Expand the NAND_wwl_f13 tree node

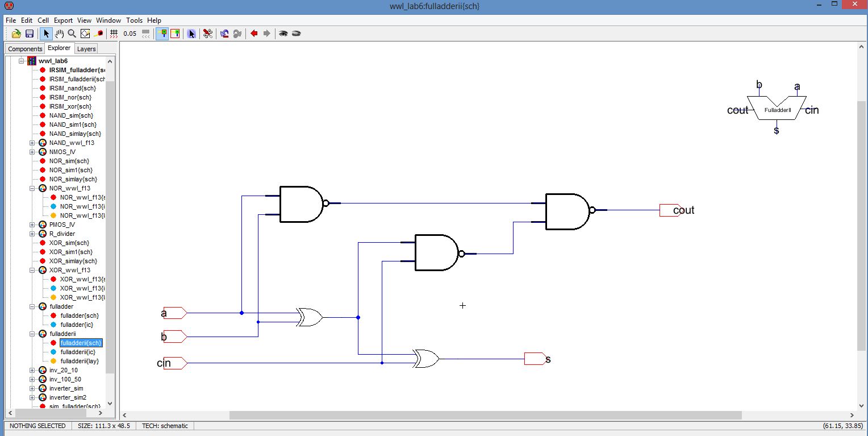pos(32,143)
